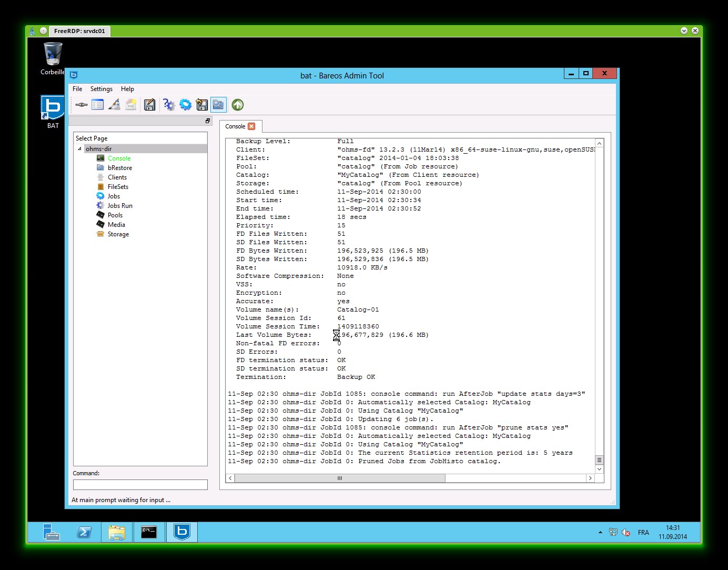Click the Command input field
Image resolution: width=728 pixels, height=570 pixels.
(140, 484)
